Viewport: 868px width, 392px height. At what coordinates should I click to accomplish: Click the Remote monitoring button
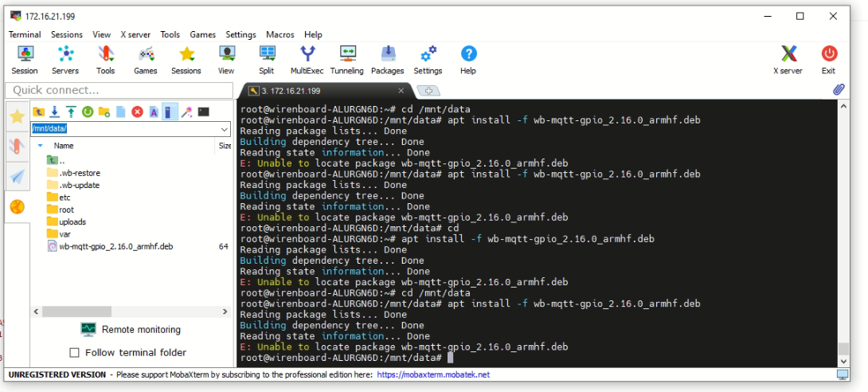[x=131, y=329]
